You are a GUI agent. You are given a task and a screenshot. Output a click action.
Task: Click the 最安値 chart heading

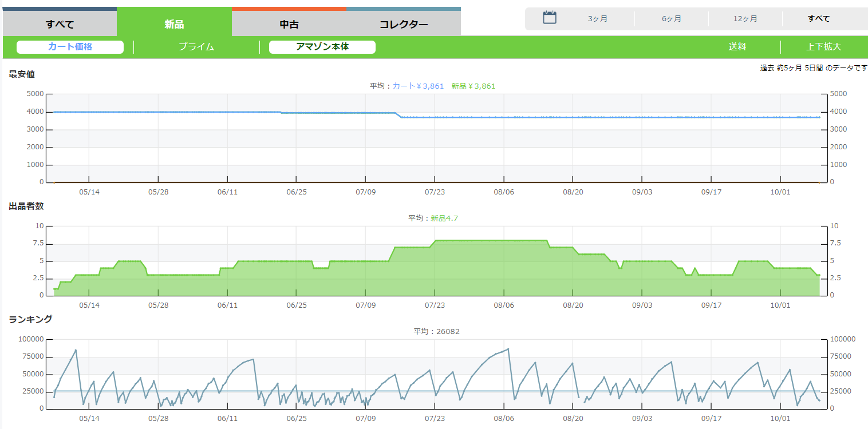click(22, 74)
